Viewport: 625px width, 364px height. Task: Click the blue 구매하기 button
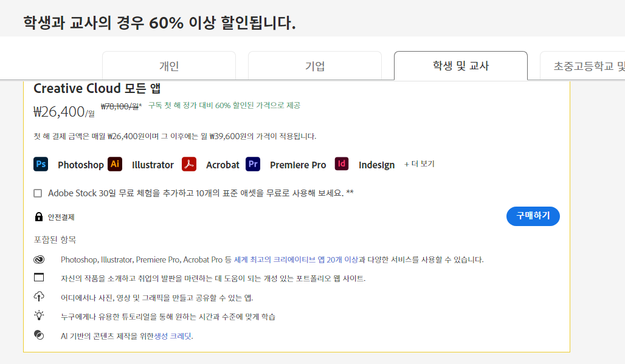(x=533, y=216)
